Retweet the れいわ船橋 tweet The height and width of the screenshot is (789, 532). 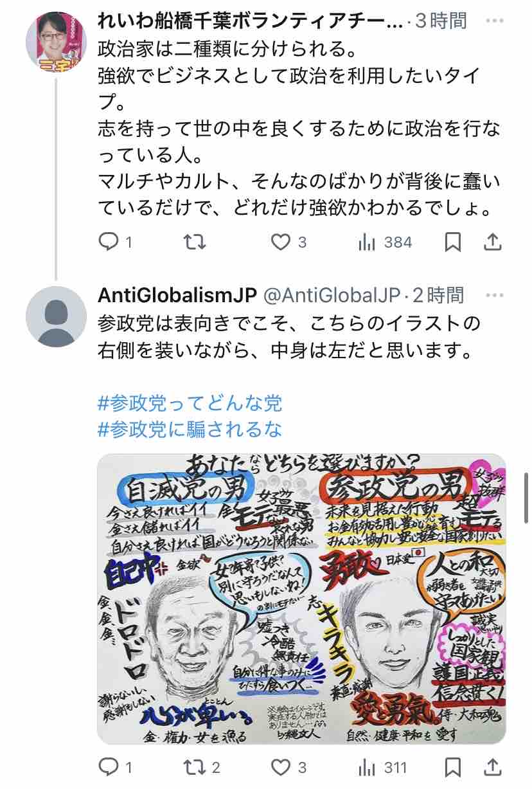click(195, 242)
